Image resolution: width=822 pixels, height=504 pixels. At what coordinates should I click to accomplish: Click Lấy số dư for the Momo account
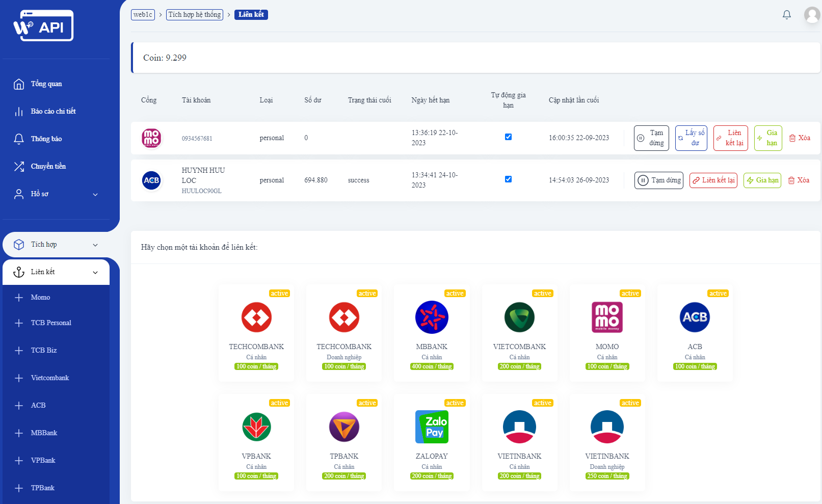pyautogui.click(x=691, y=138)
